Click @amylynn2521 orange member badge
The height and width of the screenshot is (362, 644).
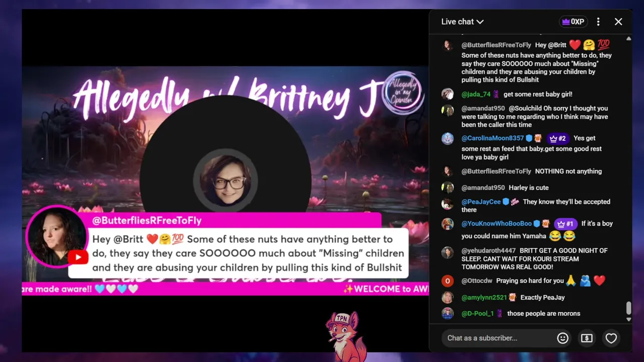coord(512,297)
